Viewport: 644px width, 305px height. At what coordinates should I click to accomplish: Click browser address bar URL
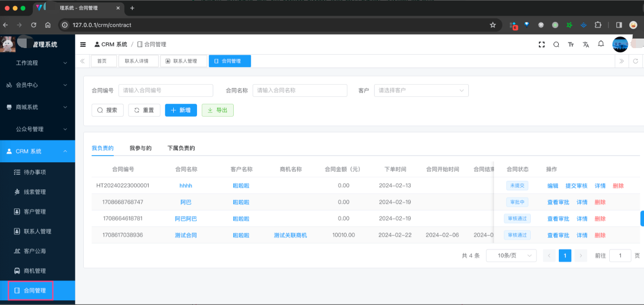[x=102, y=25]
